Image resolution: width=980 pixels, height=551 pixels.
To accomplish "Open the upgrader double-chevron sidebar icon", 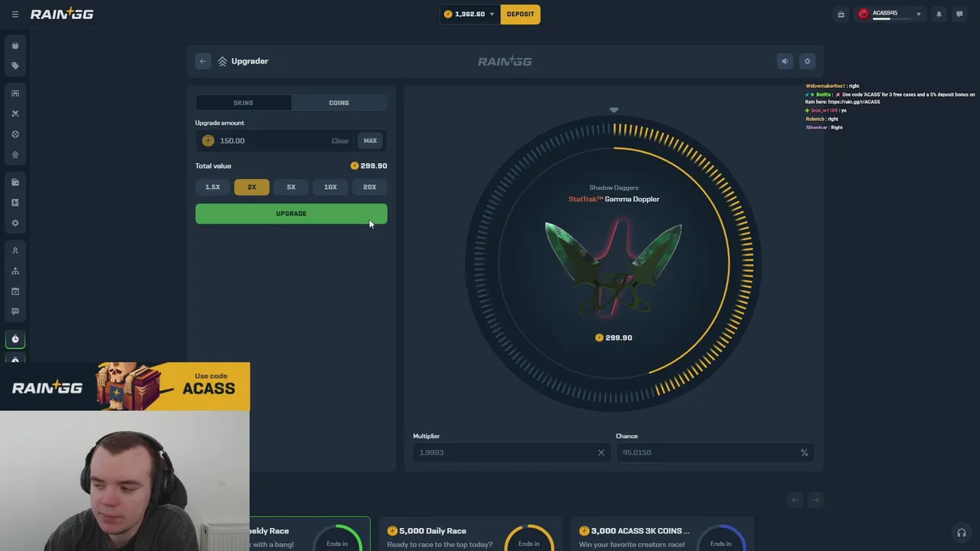I will pos(15,155).
